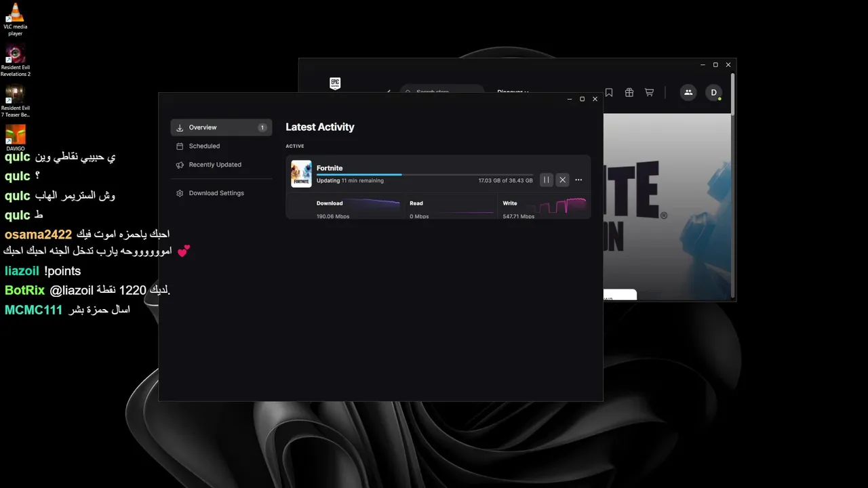The width and height of the screenshot is (868, 488).
Task: Click the Overview download arrow icon
Action: pyautogui.click(x=180, y=127)
